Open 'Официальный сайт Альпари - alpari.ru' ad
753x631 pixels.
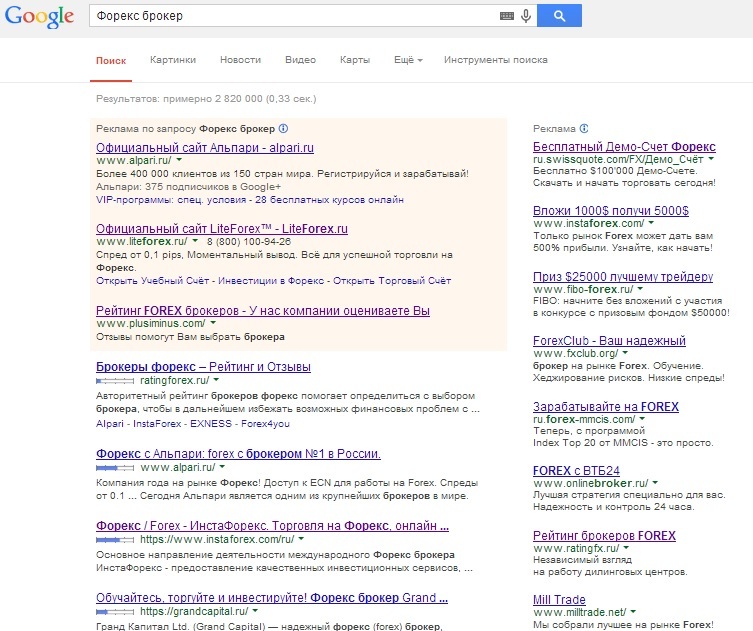coord(205,147)
